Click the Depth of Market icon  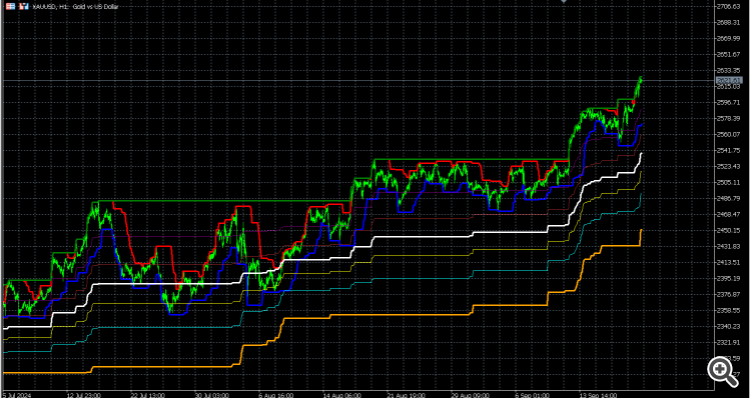click(23, 6)
